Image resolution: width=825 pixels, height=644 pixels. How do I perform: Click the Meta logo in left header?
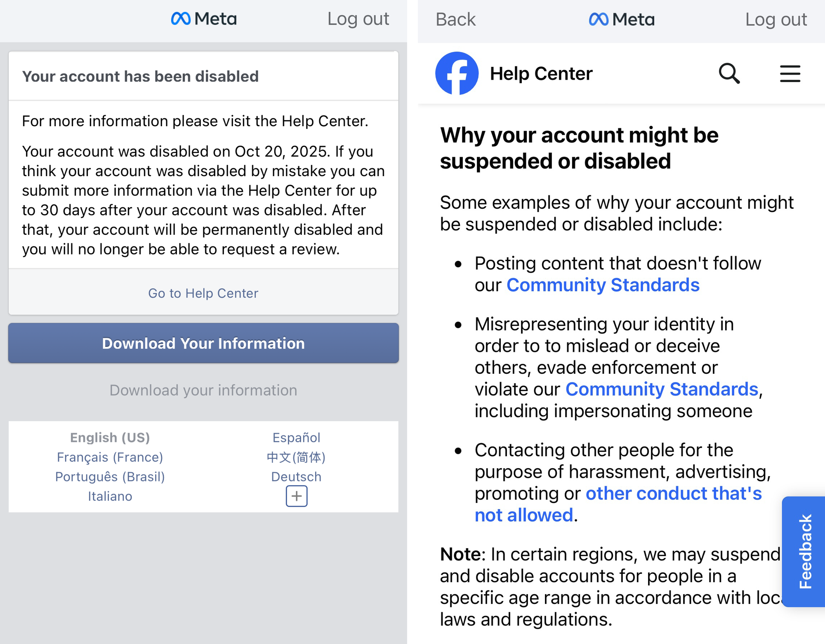coord(204,19)
